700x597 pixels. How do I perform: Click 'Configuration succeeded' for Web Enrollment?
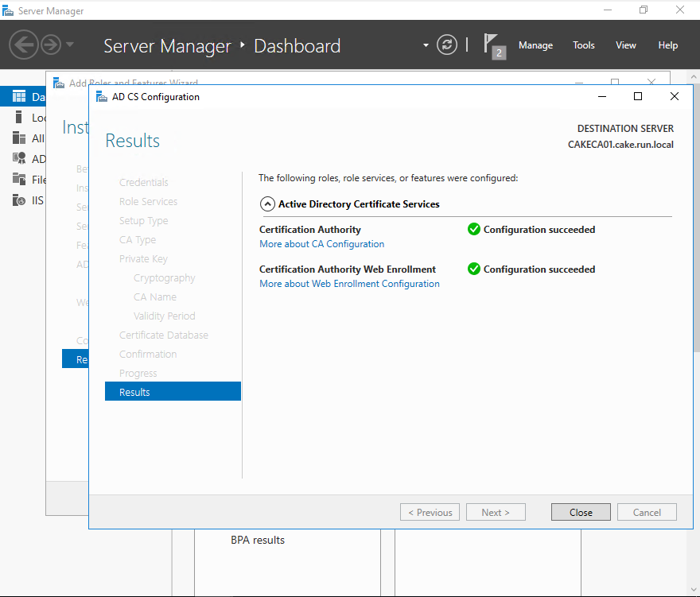coord(539,269)
